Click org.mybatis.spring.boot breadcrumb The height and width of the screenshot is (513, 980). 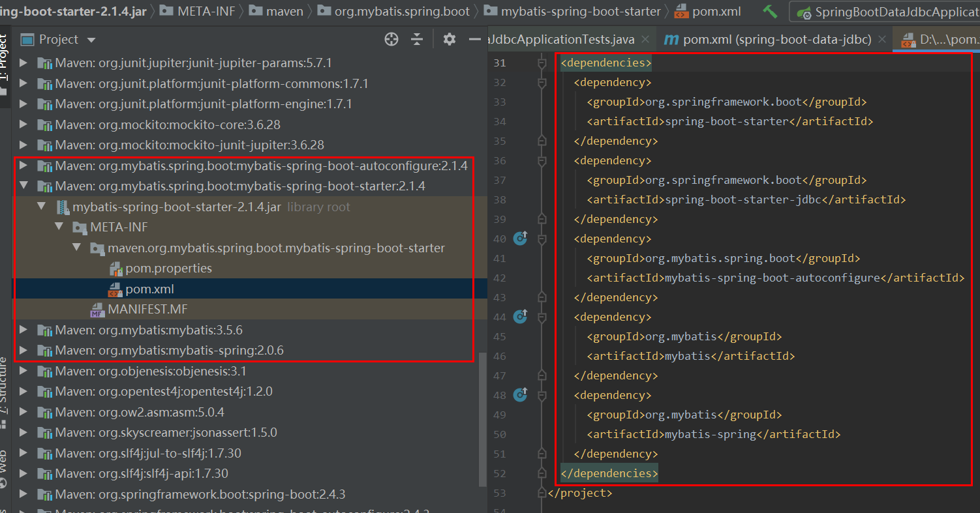click(x=393, y=11)
